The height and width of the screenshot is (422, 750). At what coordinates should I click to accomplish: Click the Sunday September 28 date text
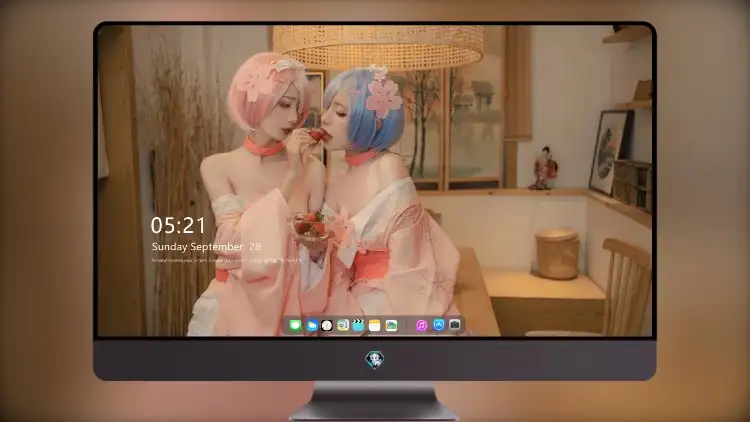point(206,247)
